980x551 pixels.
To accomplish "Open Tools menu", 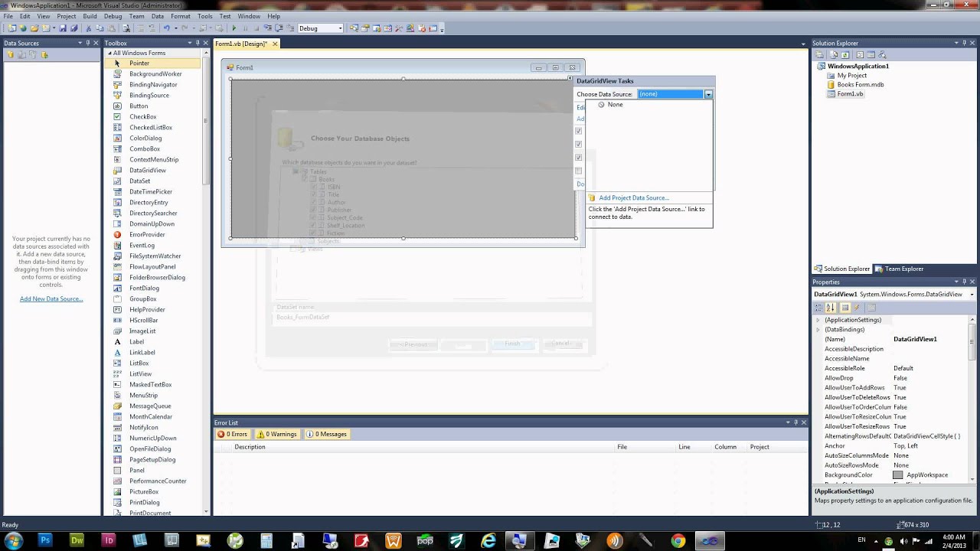I will tap(204, 16).
